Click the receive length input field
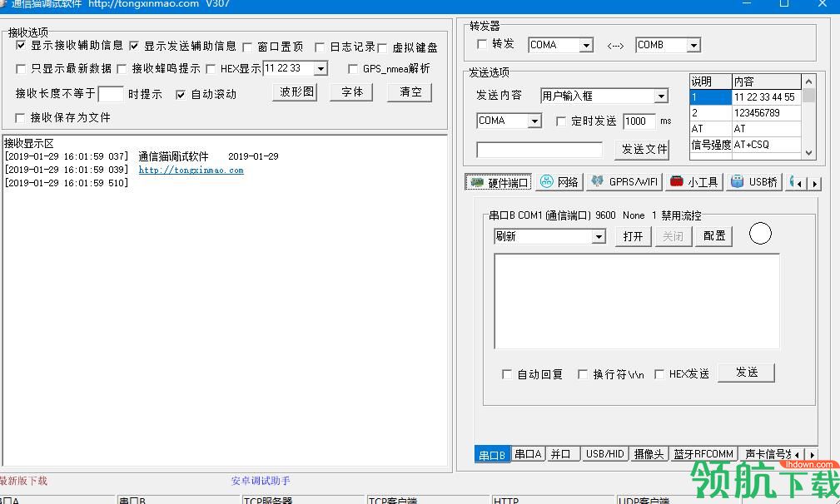Image resolution: width=840 pixels, height=504 pixels. coord(111,94)
